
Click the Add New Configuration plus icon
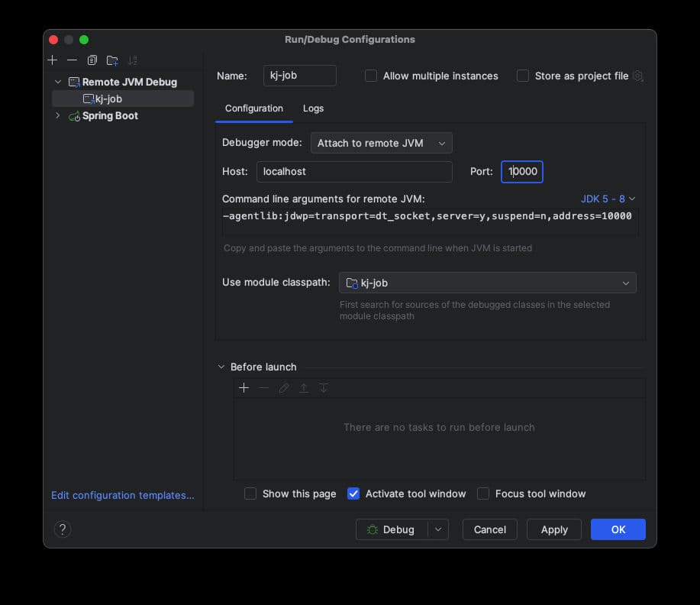coord(53,60)
